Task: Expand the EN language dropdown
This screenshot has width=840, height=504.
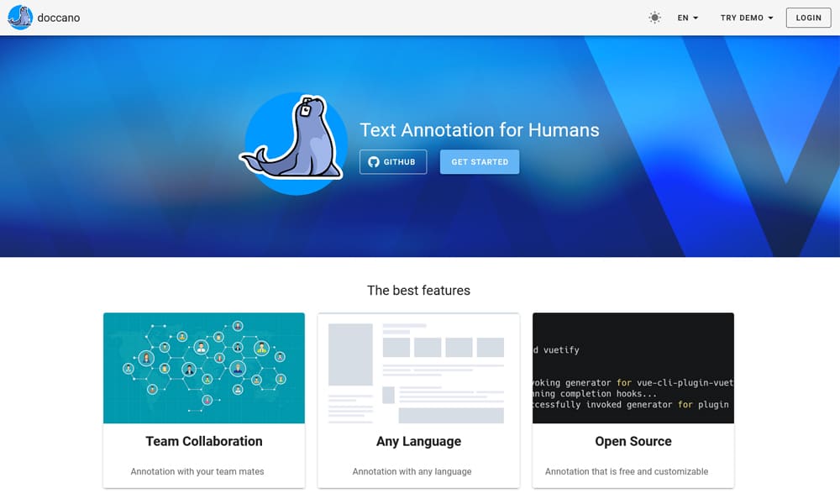Action: pos(687,18)
